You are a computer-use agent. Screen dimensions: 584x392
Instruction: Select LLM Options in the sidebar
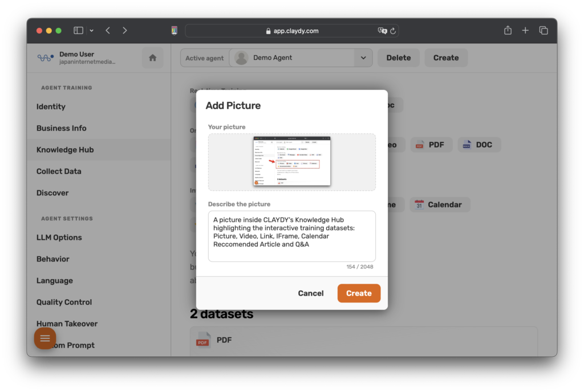(59, 238)
